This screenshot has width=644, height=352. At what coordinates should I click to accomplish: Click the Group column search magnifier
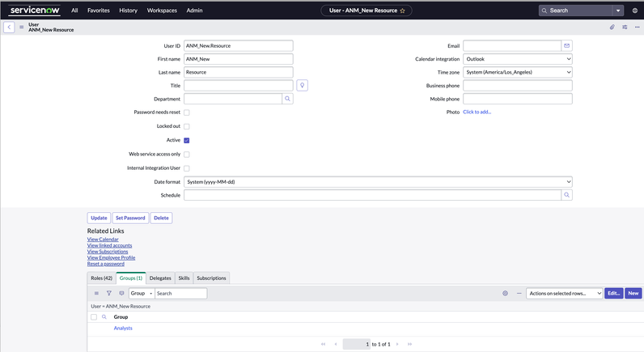pyautogui.click(x=104, y=316)
